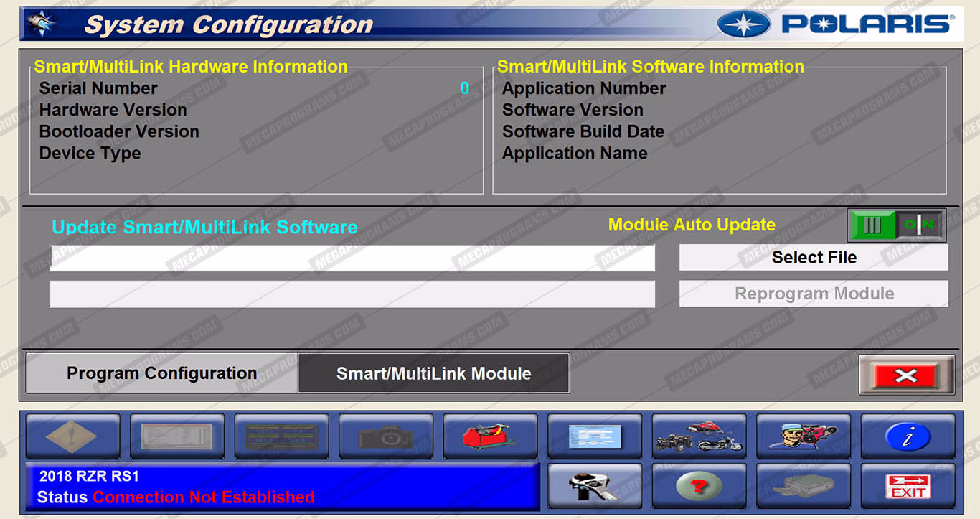Click the Software Build Date label

point(583,131)
